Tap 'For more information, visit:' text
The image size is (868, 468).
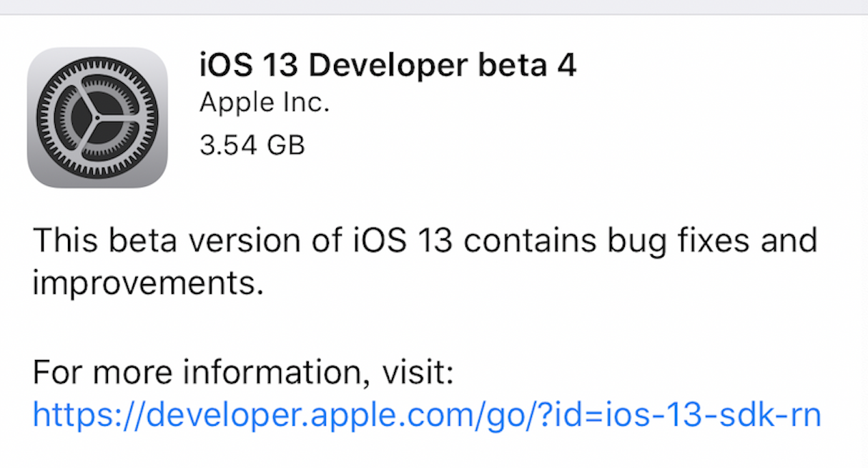[243, 373]
